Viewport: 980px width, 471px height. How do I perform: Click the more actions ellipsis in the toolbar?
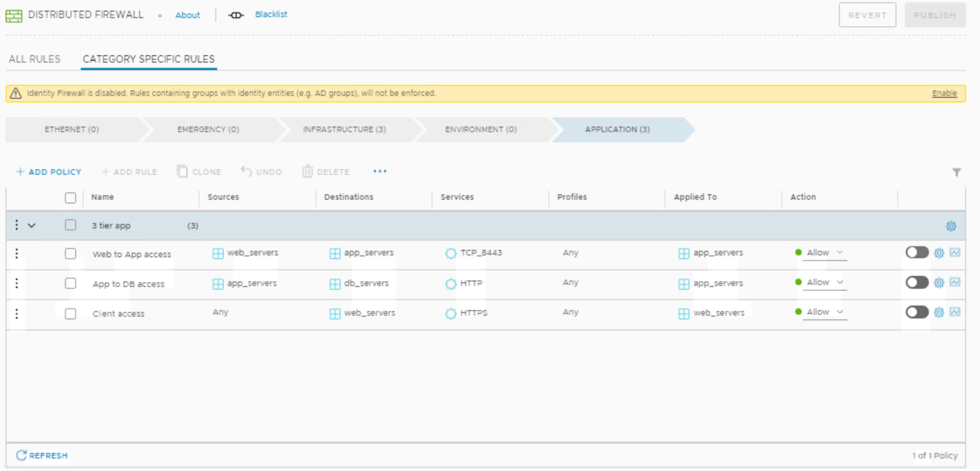[x=380, y=172]
